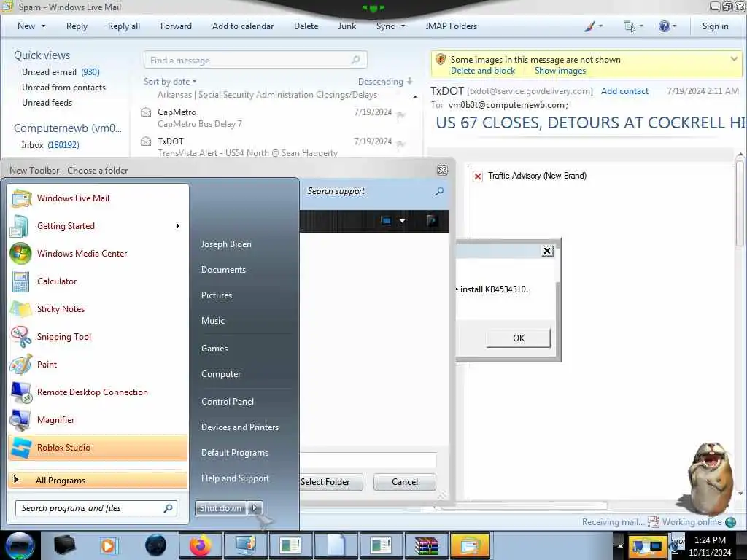This screenshot has height=560, width=747.
Task: Open Computer from Start menu
Action: pyautogui.click(x=220, y=374)
